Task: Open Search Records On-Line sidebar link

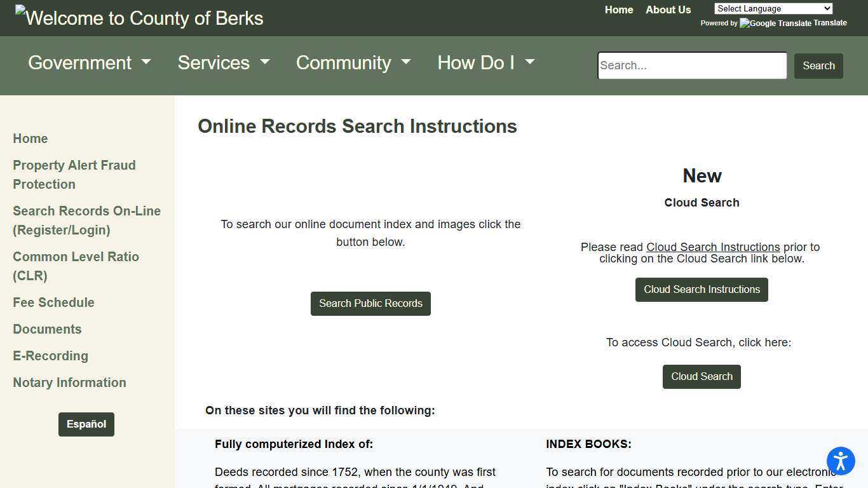Action: (x=86, y=220)
